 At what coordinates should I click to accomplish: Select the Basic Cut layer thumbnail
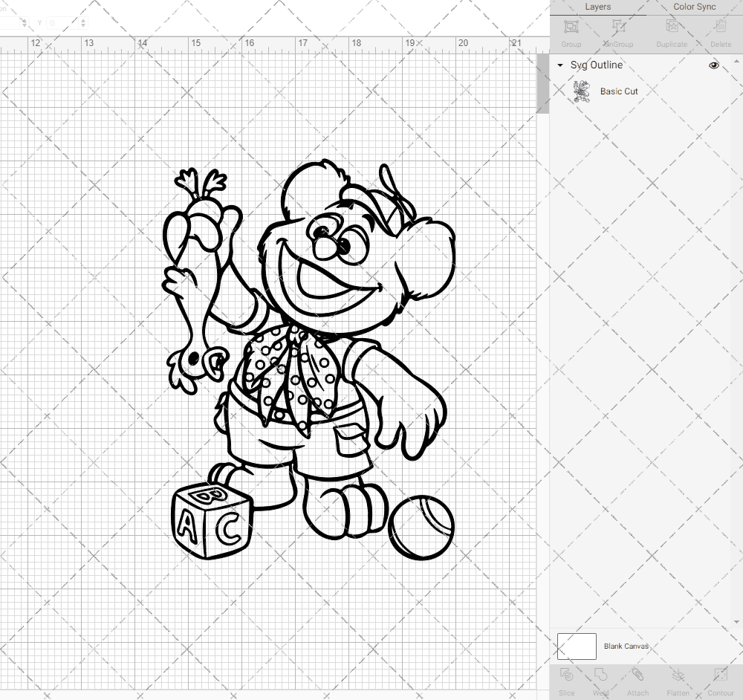[582, 91]
